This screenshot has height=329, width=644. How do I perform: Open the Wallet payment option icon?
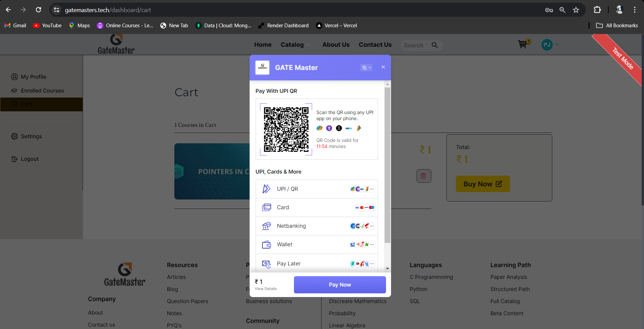point(266,244)
